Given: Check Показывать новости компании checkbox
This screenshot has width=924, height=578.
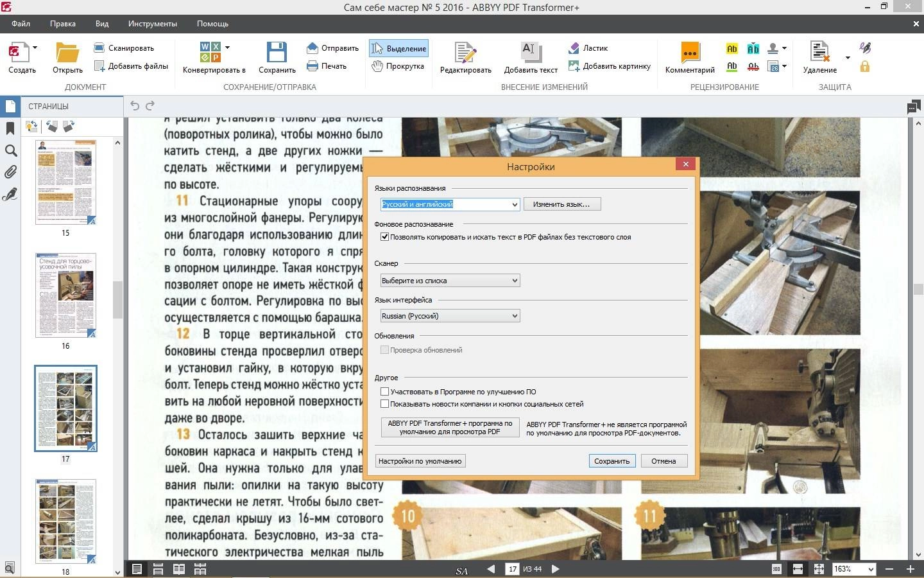Looking at the screenshot, I should tap(385, 404).
